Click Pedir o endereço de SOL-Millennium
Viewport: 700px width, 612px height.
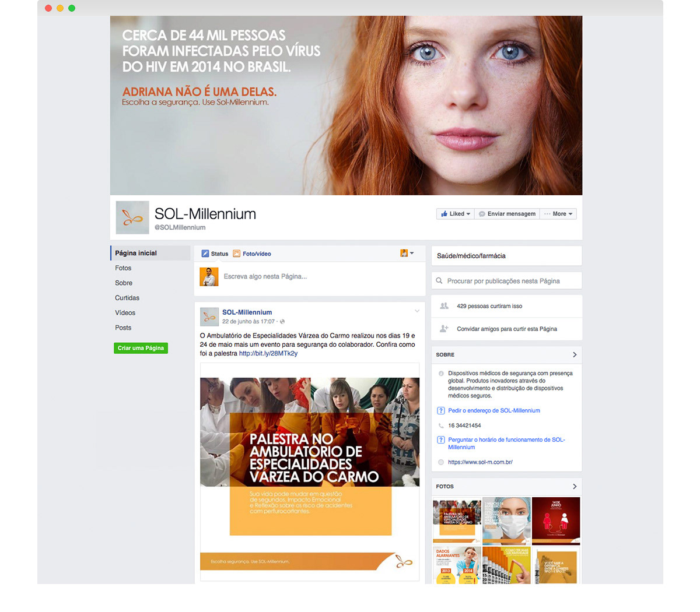494,410
